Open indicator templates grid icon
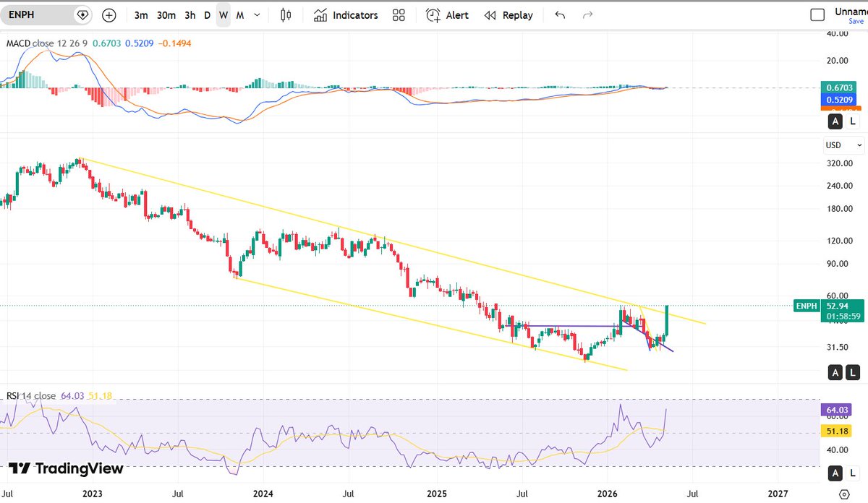Screen dimensions: 868x503 (399, 15)
